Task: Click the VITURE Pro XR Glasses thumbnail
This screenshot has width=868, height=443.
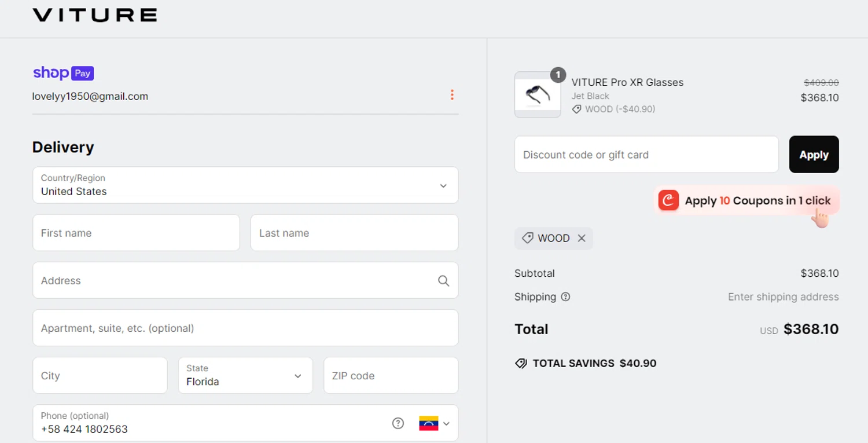Action: 538,94
